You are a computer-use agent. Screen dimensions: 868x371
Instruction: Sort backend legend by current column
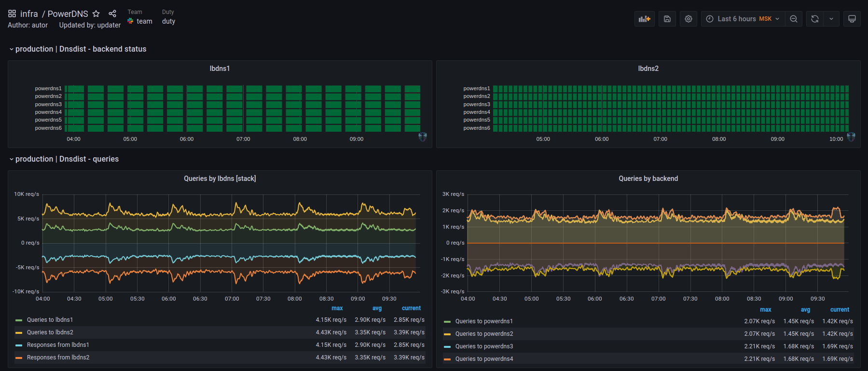click(840, 310)
